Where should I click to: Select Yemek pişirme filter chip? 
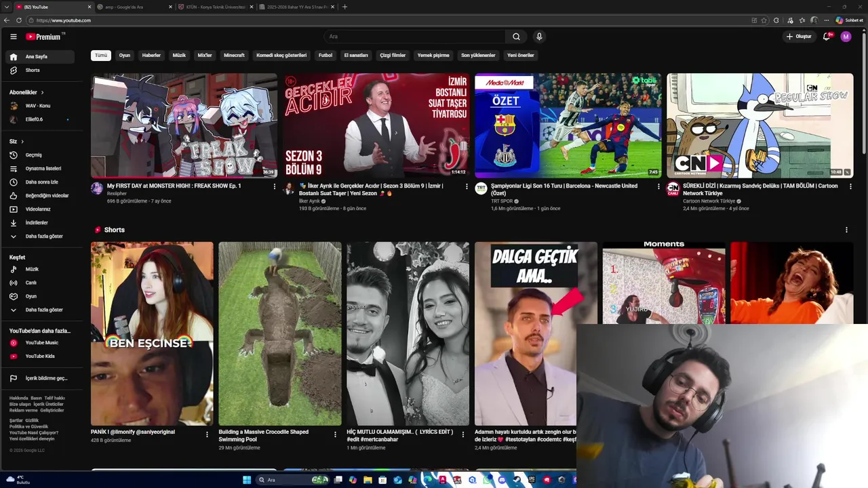click(433, 56)
